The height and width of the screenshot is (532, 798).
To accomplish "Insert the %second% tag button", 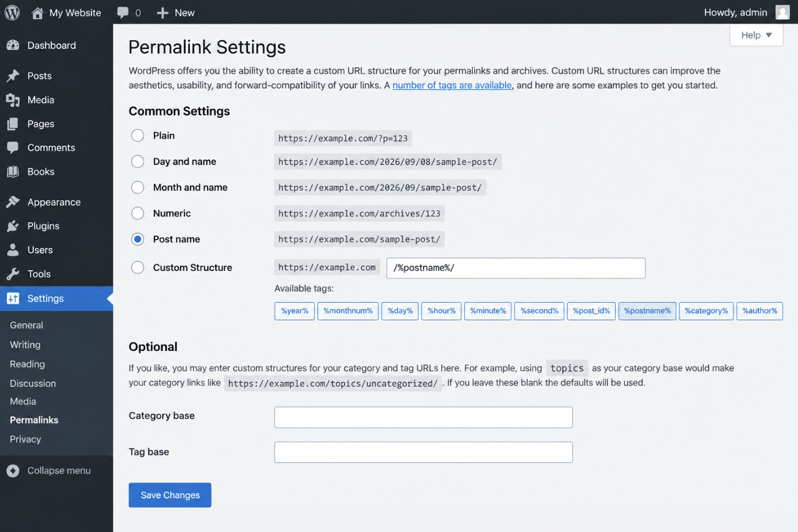I will 539,311.
